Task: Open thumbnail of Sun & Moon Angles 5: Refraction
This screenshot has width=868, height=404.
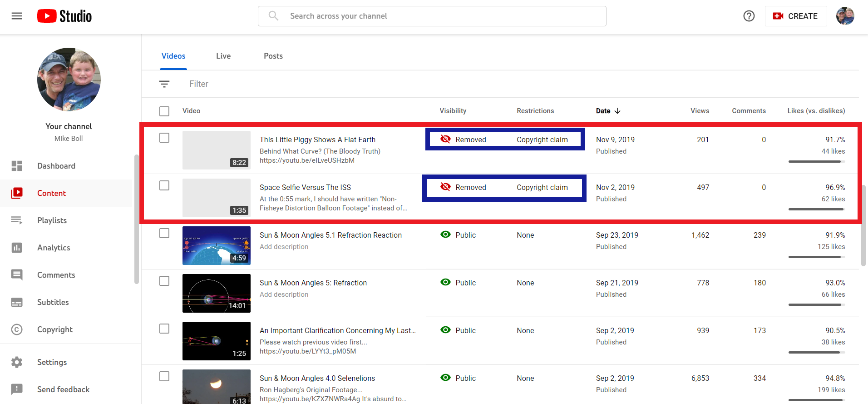Action: (x=217, y=293)
